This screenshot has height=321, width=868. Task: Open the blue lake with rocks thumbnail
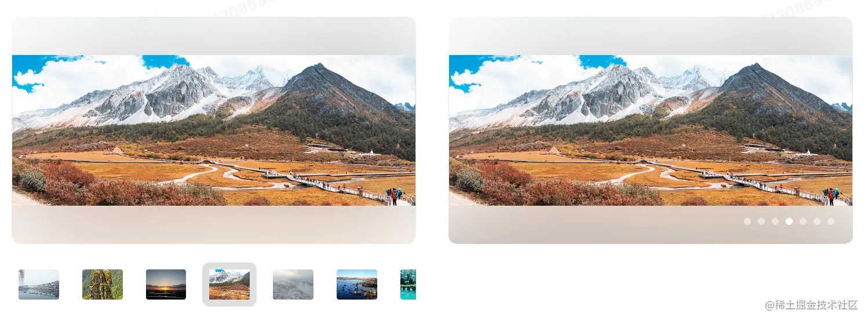pyautogui.click(x=357, y=284)
